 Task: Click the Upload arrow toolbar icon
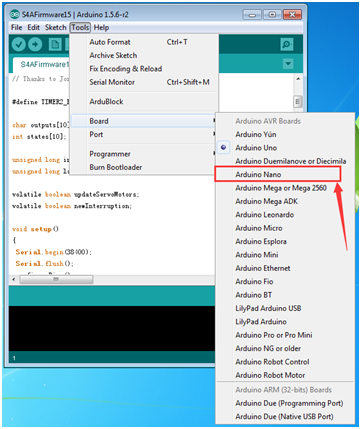tap(35, 44)
